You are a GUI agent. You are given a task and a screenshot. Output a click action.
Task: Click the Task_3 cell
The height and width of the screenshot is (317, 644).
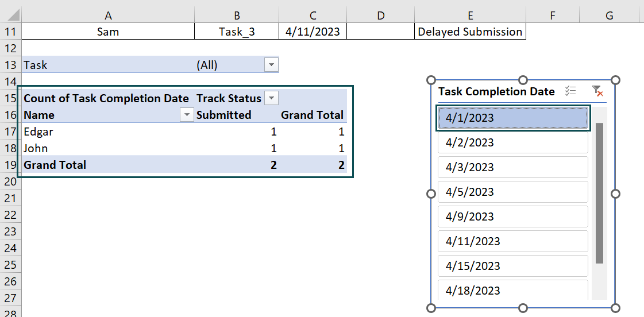tap(237, 32)
